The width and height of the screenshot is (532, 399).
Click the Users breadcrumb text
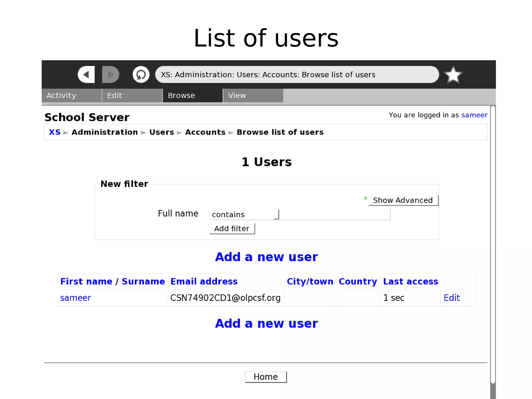point(162,132)
